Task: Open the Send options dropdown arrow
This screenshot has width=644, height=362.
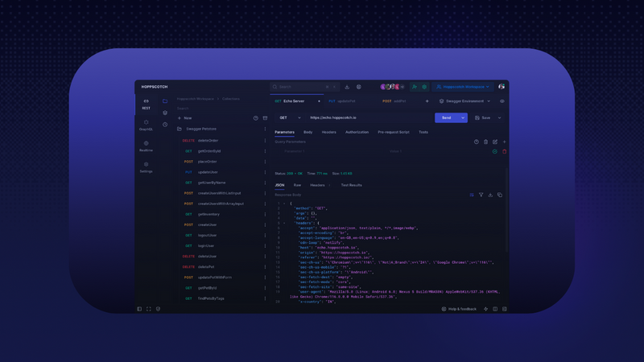Action: 463,117
